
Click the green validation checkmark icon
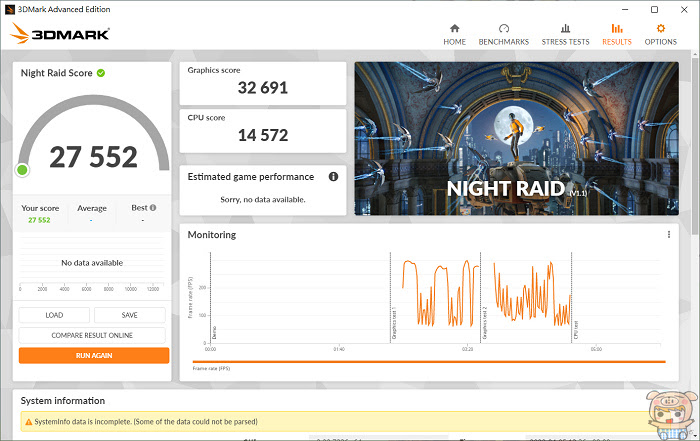tap(101, 73)
